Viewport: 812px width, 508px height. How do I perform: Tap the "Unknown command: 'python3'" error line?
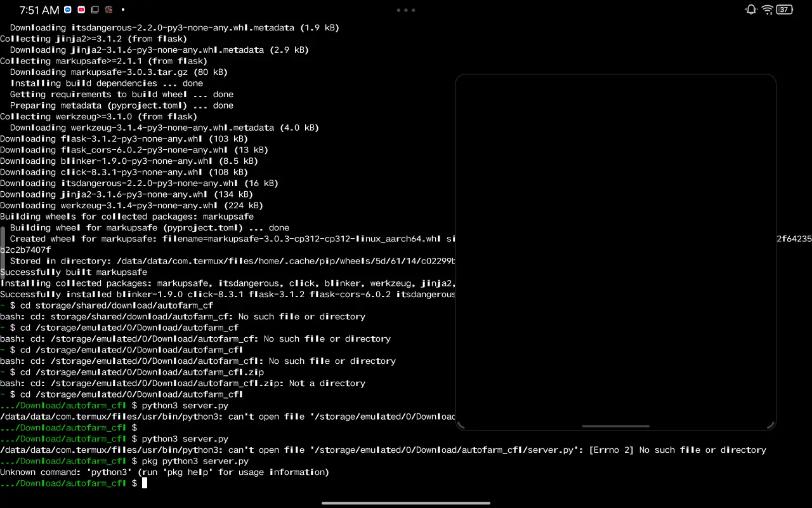click(x=164, y=472)
